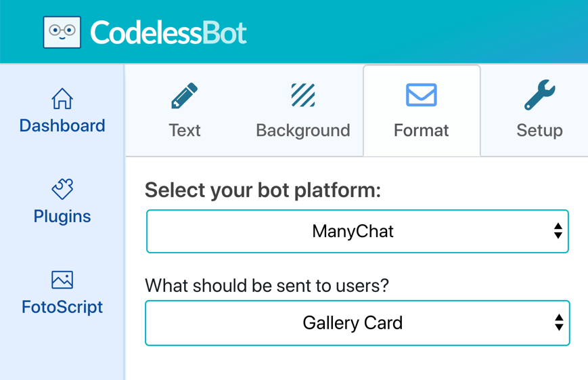Screen dimensions: 588x380
Task: Click the Dashboard home icon
Action: tap(62, 99)
